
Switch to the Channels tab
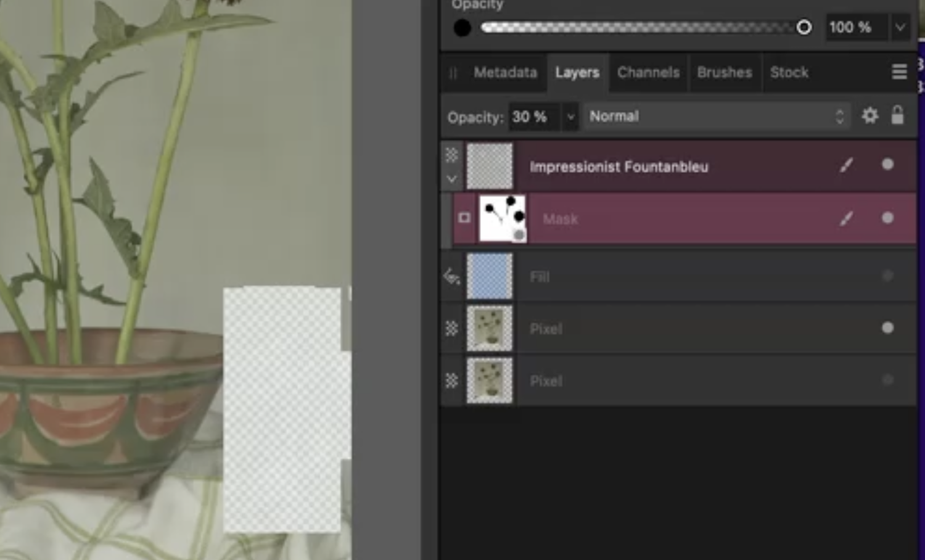coord(647,72)
